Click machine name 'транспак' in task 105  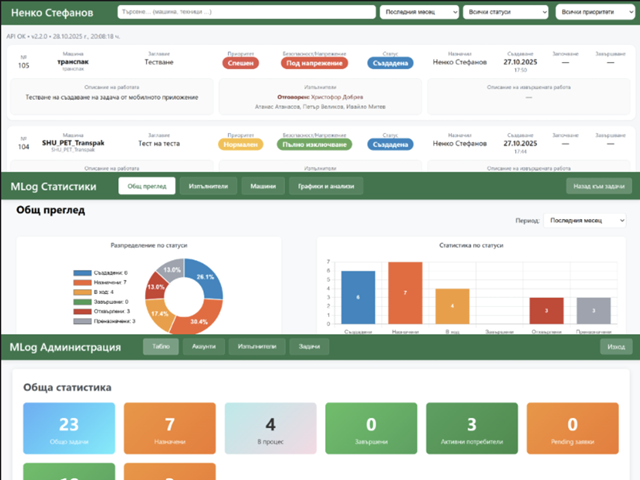73,62
